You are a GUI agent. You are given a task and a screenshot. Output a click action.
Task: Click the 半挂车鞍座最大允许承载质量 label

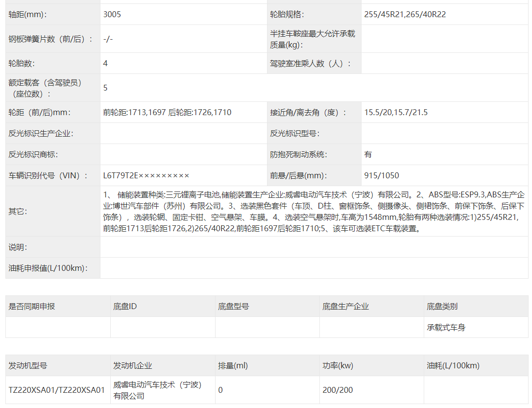(x=312, y=39)
